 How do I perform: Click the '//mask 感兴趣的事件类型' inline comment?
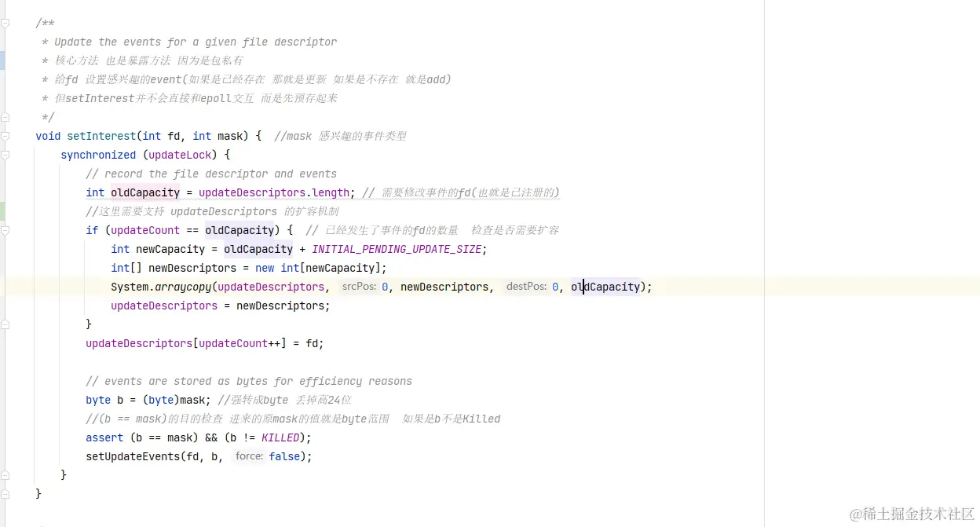tap(340, 136)
